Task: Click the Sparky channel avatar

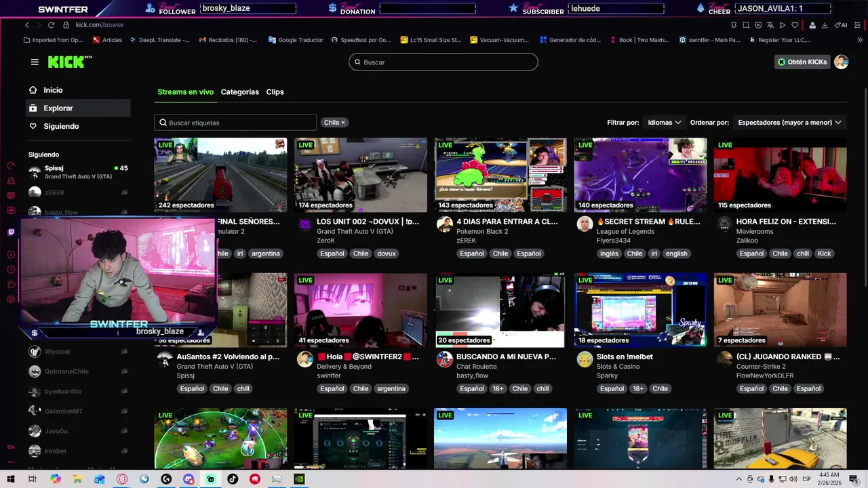Action: click(585, 359)
